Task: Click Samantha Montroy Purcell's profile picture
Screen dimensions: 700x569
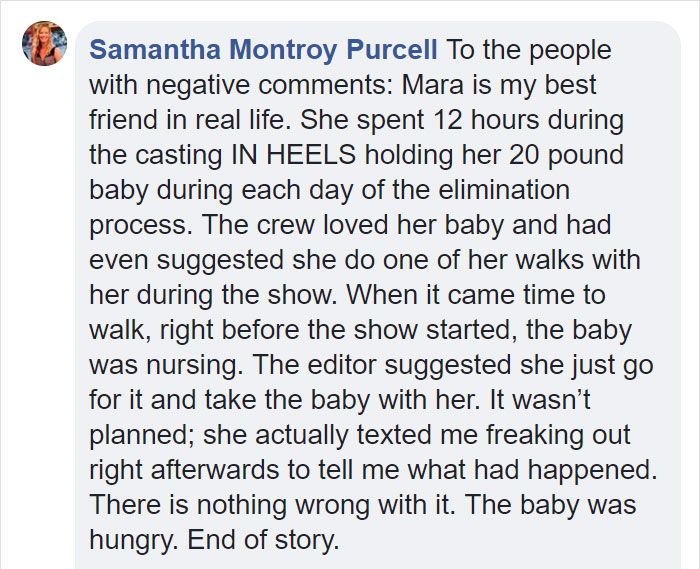Action: pos(44,45)
